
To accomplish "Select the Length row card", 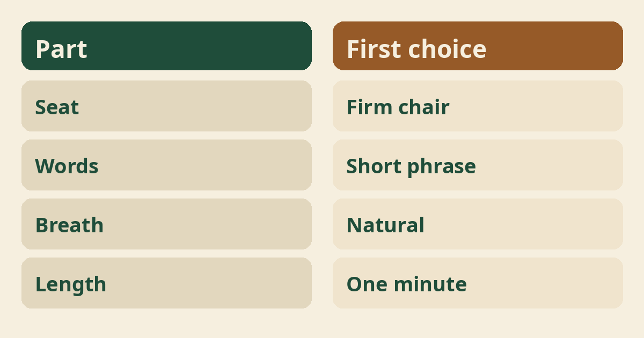I will [x=166, y=283].
